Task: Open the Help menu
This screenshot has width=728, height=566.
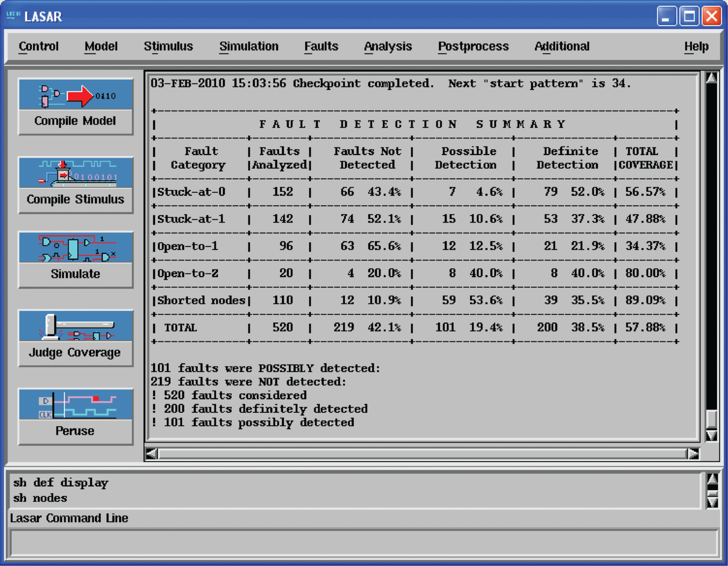Action: point(696,46)
